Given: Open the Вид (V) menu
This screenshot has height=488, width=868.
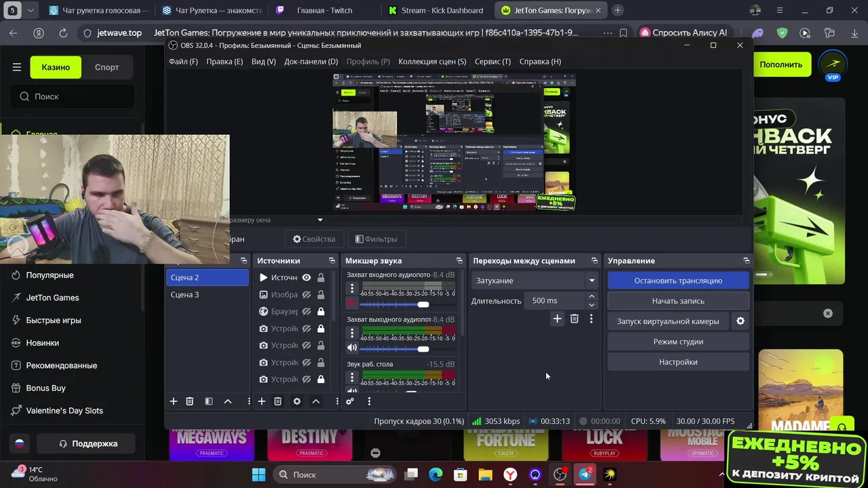Looking at the screenshot, I should tap(264, 61).
